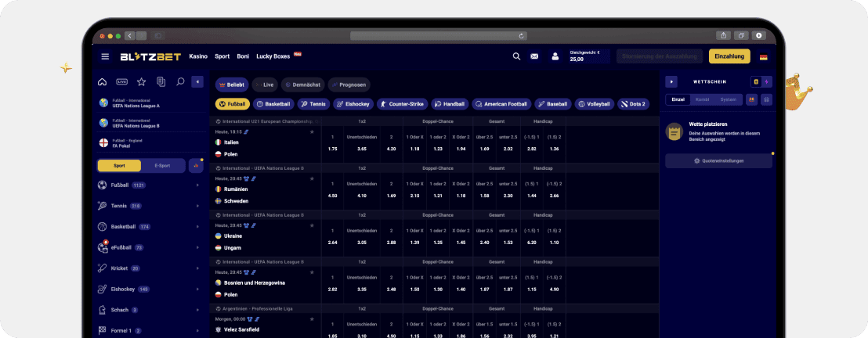The image size is (868, 338).
Task: Choose the American Football sport chip
Action: pyautogui.click(x=501, y=104)
